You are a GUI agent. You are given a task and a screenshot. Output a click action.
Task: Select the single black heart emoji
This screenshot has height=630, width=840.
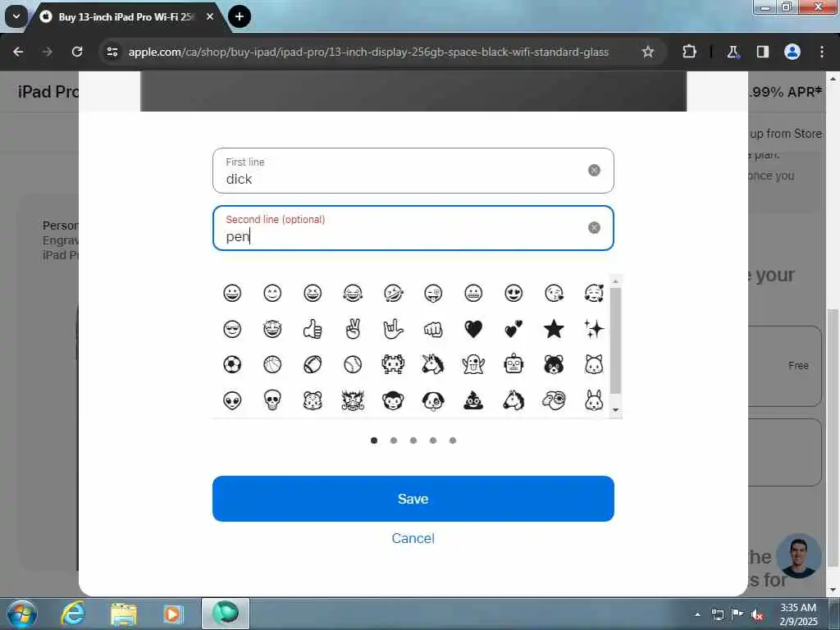click(473, 329)
